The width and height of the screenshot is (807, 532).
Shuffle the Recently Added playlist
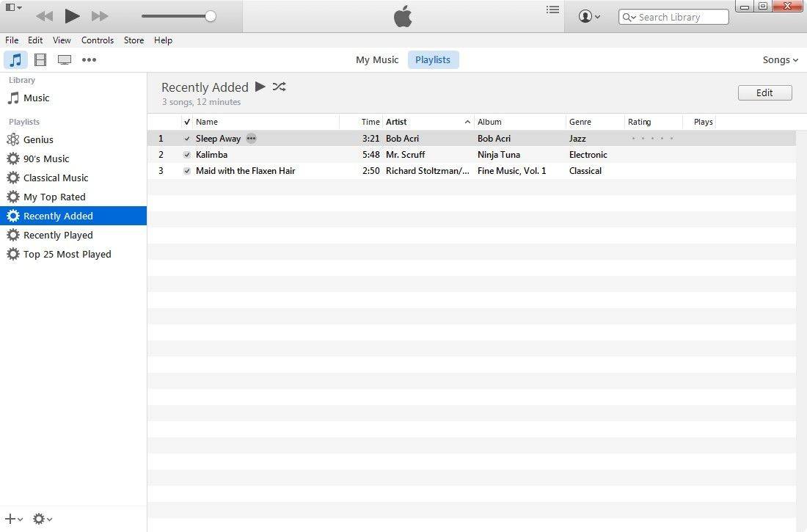click(279, 87)
